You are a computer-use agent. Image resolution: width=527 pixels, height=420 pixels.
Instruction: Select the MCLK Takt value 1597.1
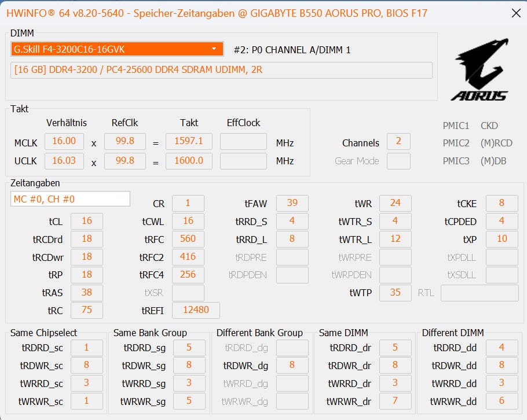189,141
